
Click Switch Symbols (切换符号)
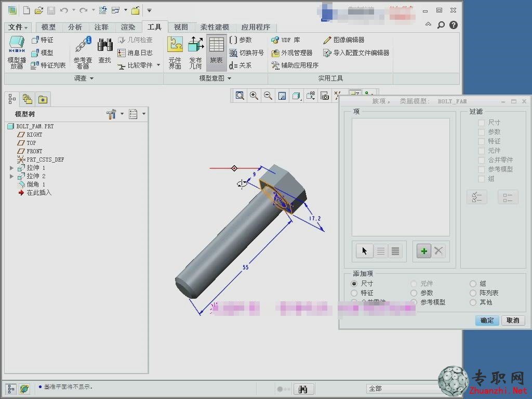tap(247, 52)
